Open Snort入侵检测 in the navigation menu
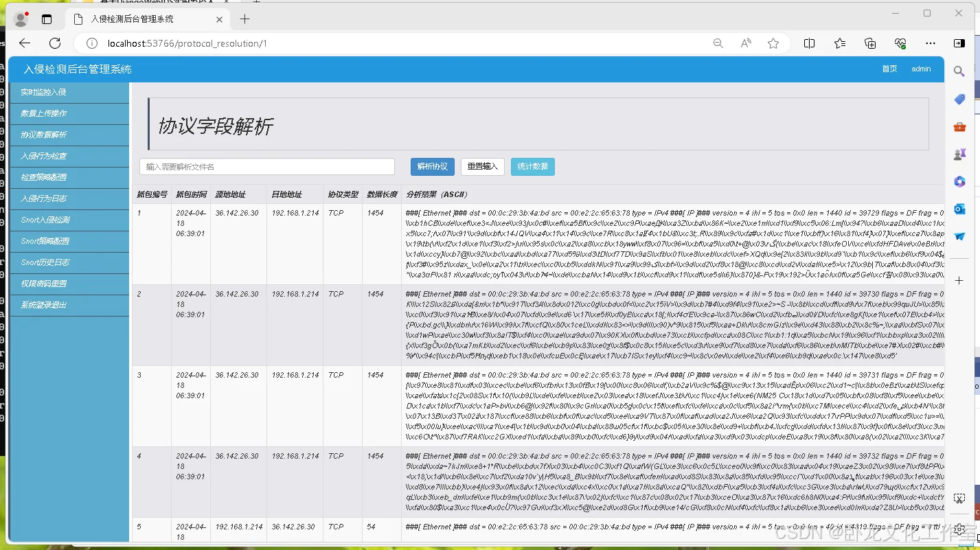 pyautogui.click(x=69, y=219)
